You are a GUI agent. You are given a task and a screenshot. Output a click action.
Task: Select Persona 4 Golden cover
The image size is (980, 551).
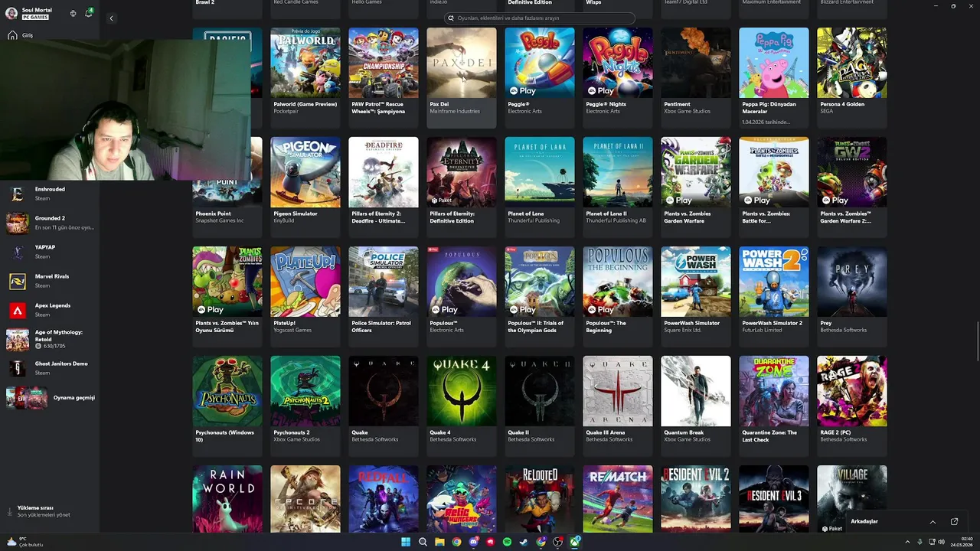point(852,63)
